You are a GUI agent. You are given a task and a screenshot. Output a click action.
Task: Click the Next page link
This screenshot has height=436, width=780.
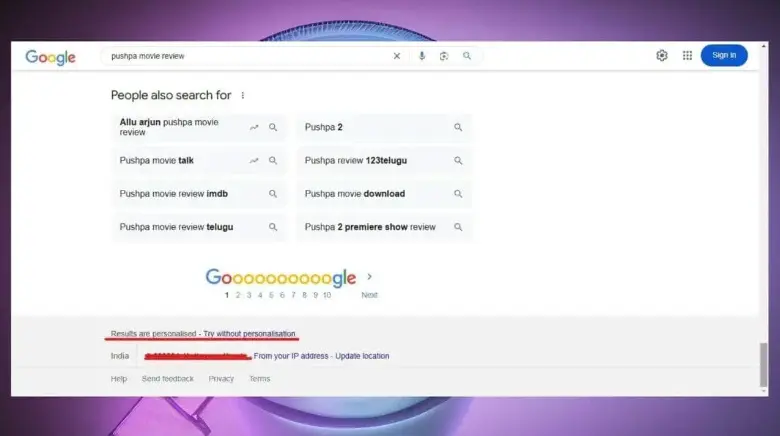pos(369,295)
